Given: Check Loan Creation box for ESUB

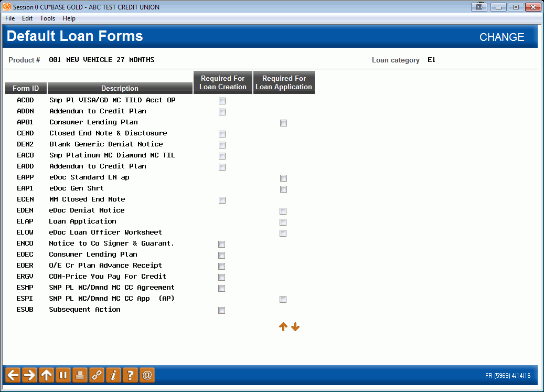Looking at the screenshot, I should tap(222, 311).
